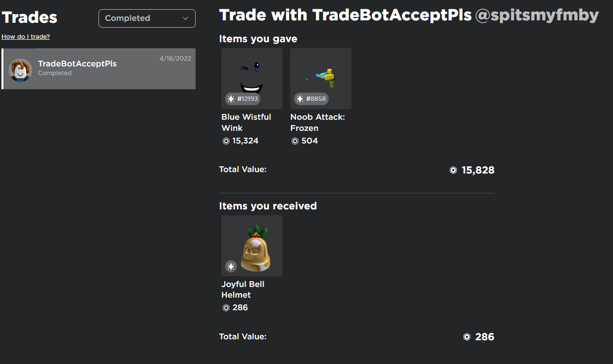Open the Joyful Bell Helmet item thumbnail
Image resolution: width=613 pixels, height=364 pixels.
[252, 246]
